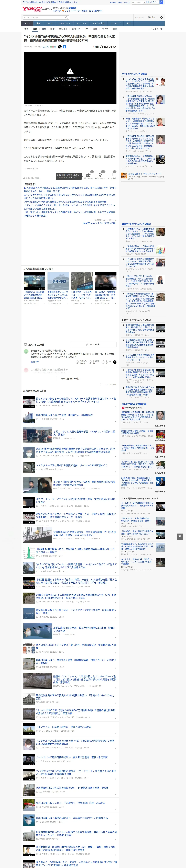Screen dimensions: 186x868
Task: Click the ガールズバー女性従業員 recommended thumbnail
Action: coord(105,281)
